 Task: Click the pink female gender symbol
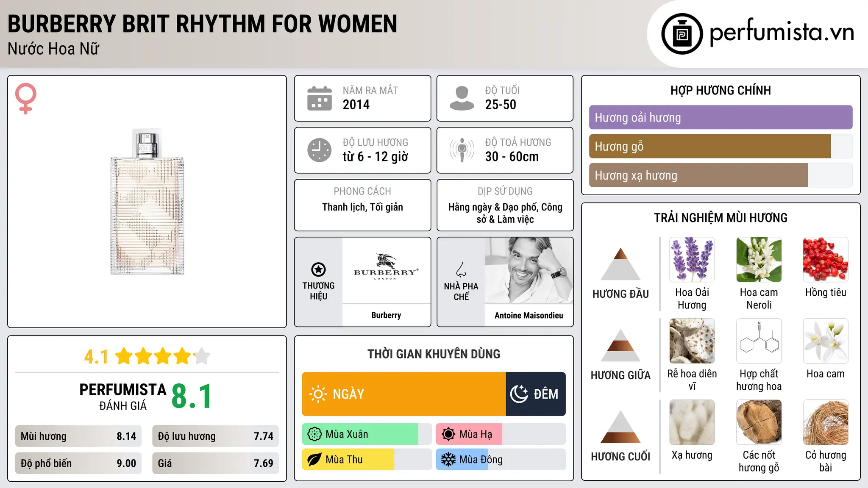(x=25, y=98)
